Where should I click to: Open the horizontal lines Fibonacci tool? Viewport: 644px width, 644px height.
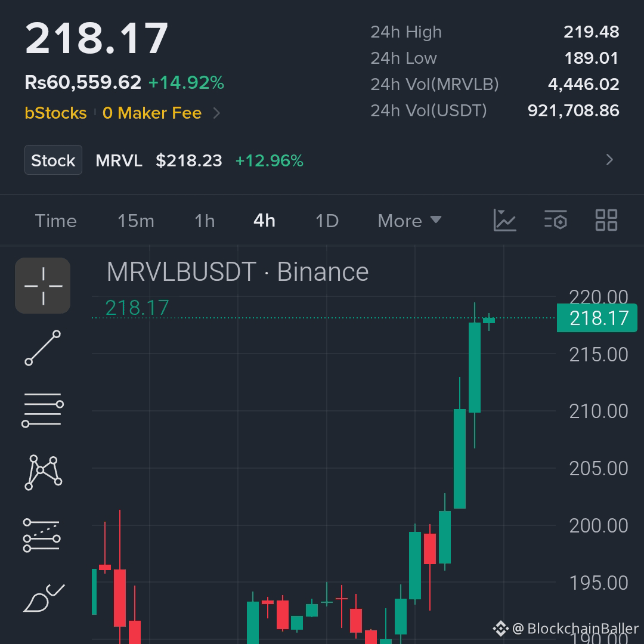coord(43,410)
